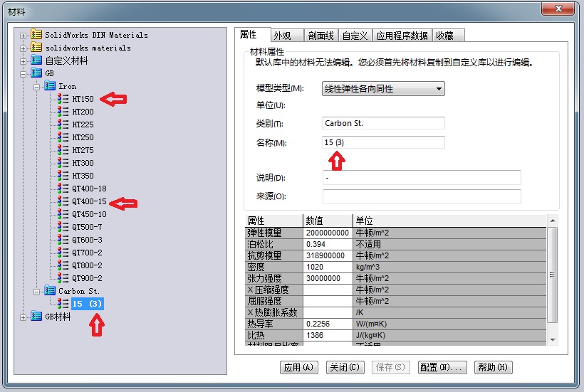Click the GB材料 library icon
This screenshot has height=392, width=584.
click(36, 316)
